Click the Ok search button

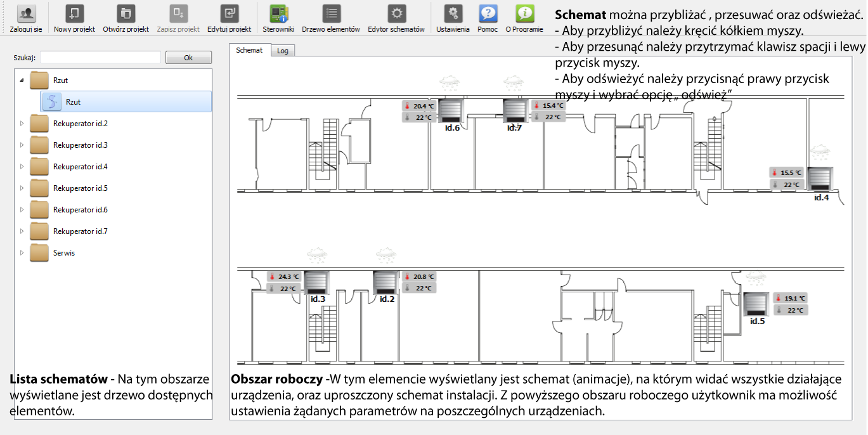[188, 58]
